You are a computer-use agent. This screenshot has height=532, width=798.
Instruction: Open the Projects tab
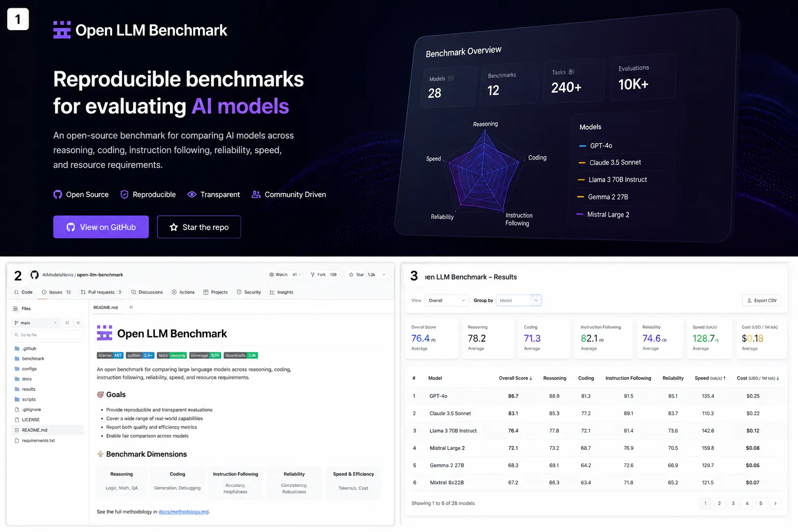coord(216,292)
